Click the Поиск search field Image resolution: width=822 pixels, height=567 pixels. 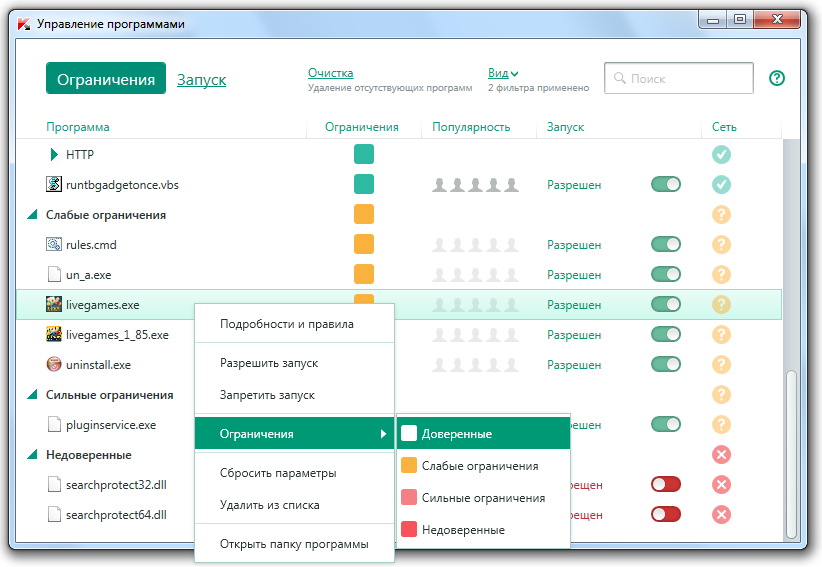point(679,79)
